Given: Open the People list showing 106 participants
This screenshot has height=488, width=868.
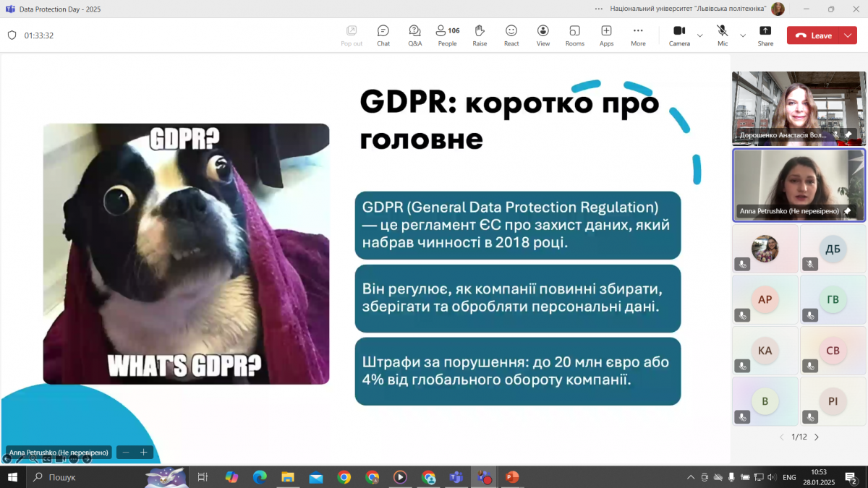Looking at the screenshot, I should click(x=446, y=34).
